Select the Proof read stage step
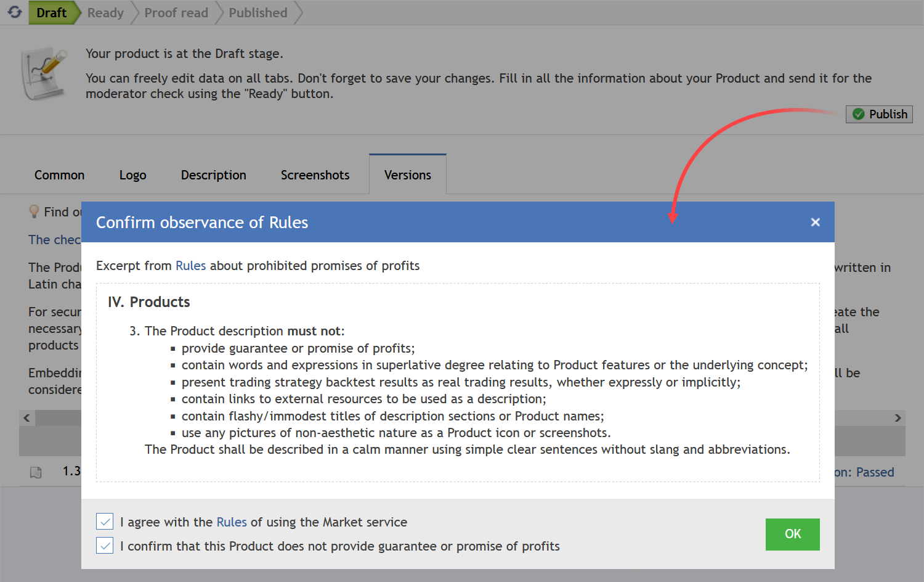This screenshot has height=582, width=924. point(176,13)
